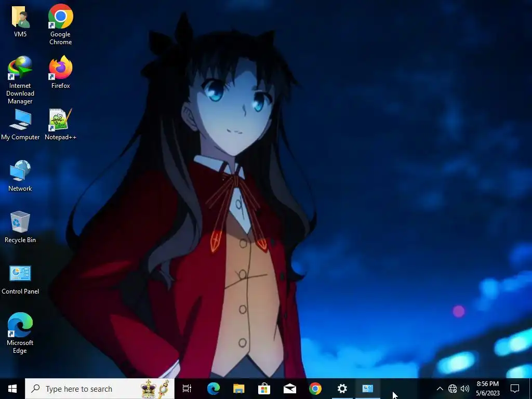Select the Internet Download Manager desktop icon
The width and height of the screenshot is (532, 399).
coord(20,81)
